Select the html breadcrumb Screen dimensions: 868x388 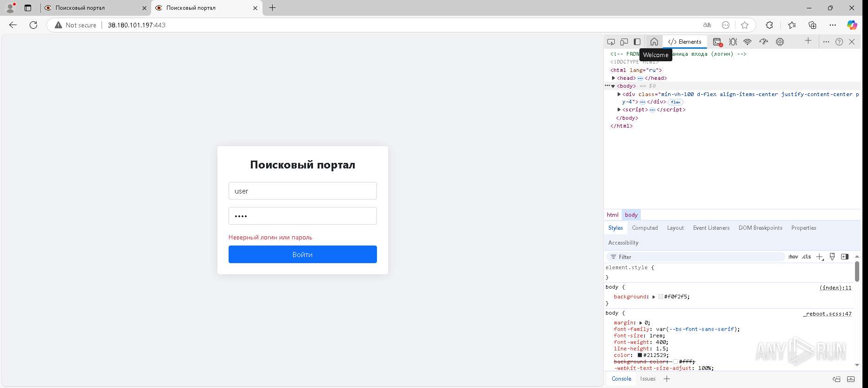613,215
